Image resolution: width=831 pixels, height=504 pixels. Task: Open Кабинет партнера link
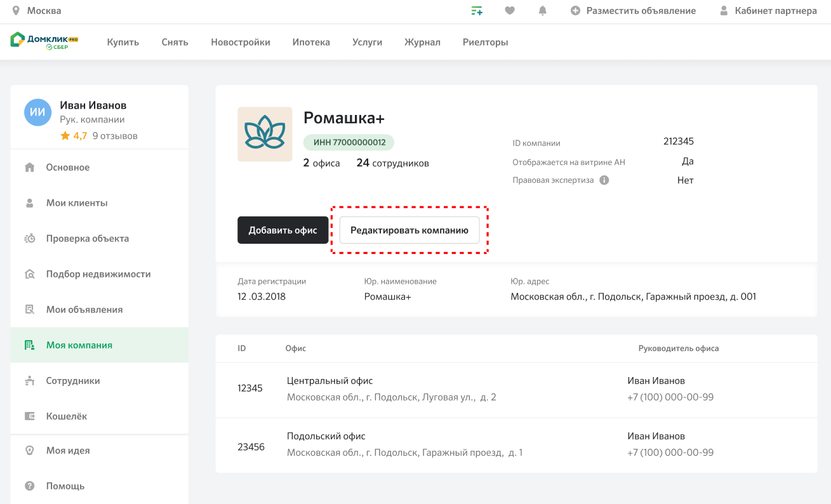click(776, 11)
